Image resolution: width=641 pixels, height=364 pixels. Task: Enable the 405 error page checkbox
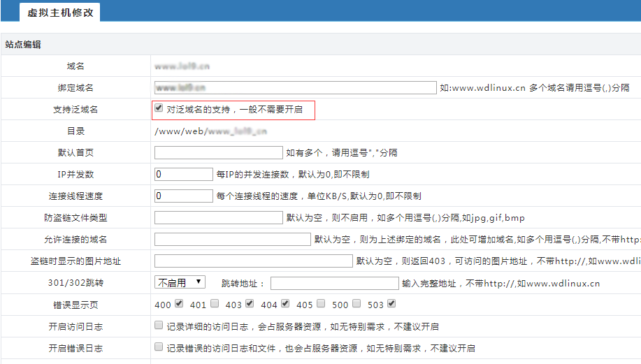(x=321, y=304)
